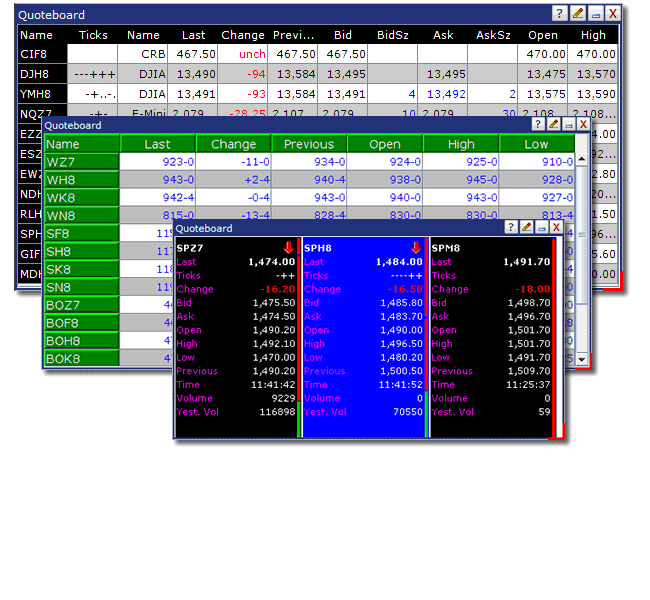Click SPH8 last price 1,484.00
650x600 pixels.
click(399, 262)
